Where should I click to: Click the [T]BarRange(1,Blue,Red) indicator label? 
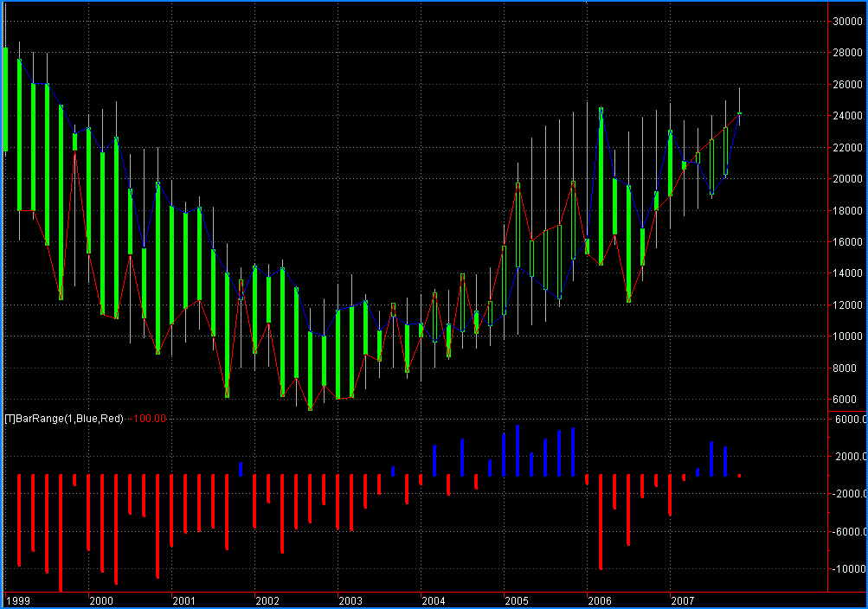tap(64, 419)
